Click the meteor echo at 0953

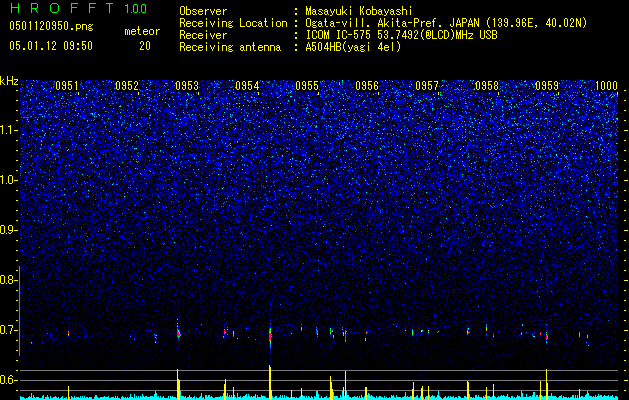[178, 332]
